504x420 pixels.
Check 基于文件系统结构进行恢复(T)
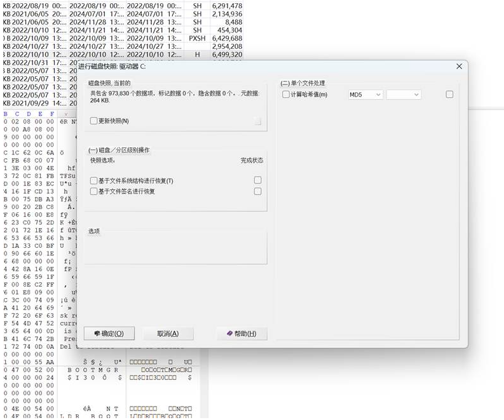point(93,180)
